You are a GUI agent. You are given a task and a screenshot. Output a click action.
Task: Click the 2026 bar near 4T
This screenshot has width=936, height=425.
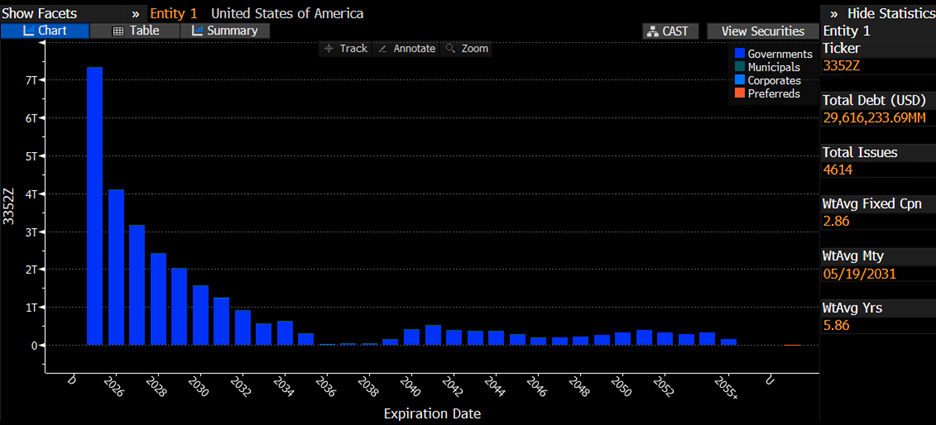[116, 267]
